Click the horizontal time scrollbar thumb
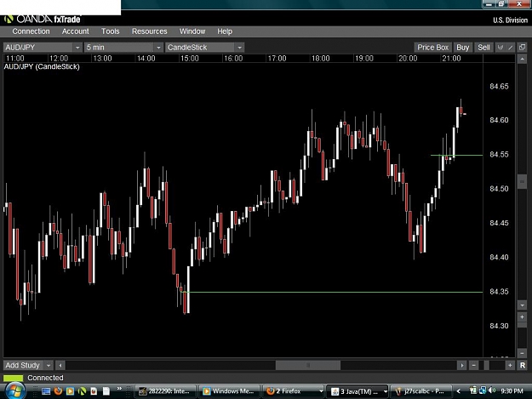Image resolution: width=532 pixels, height=399 pixels. [308, 365]
